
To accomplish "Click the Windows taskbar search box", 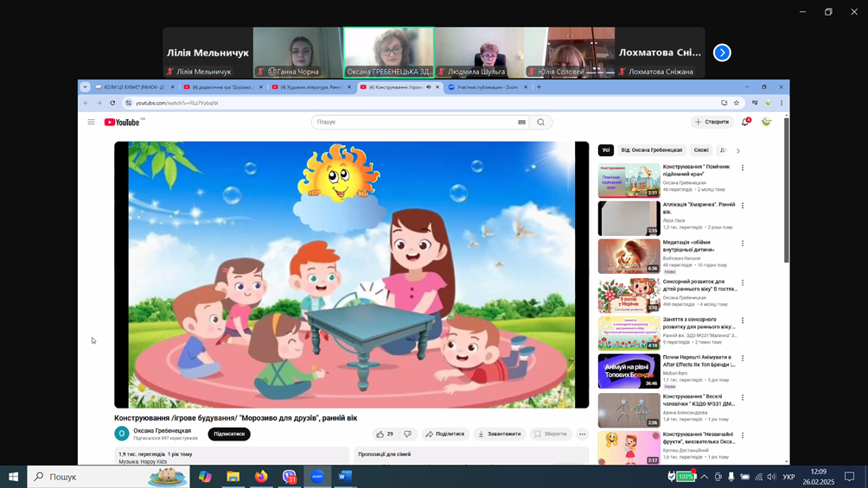I will [109, 477].
